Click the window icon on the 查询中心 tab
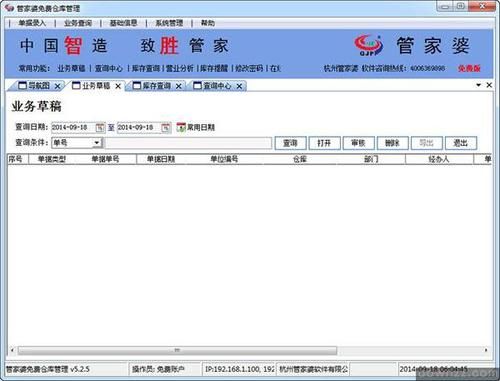 coord(198,86)
